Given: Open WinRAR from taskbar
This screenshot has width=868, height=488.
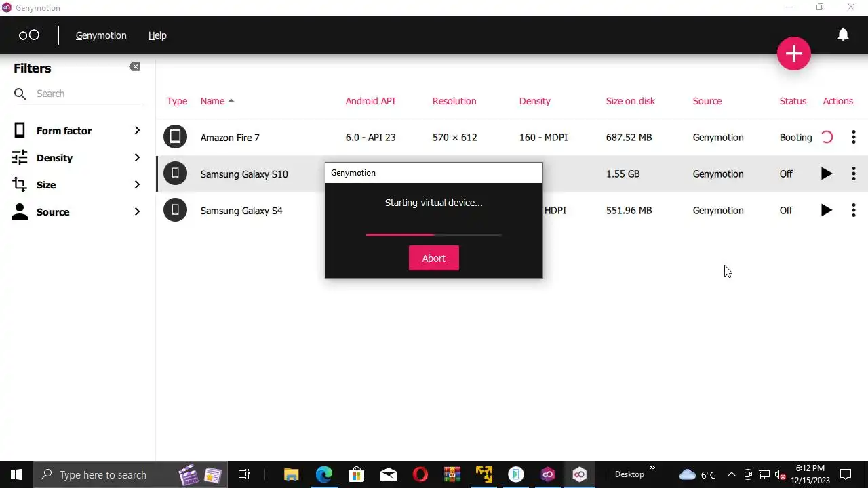Looking at the screenshot, I should click(452, 474).
